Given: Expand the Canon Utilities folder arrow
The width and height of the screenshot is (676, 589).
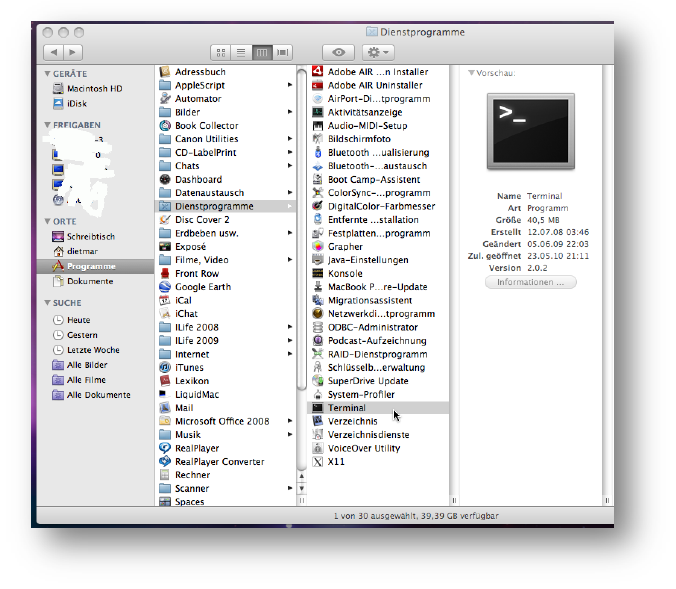Looking at the screenshot, I should point(290,139).
